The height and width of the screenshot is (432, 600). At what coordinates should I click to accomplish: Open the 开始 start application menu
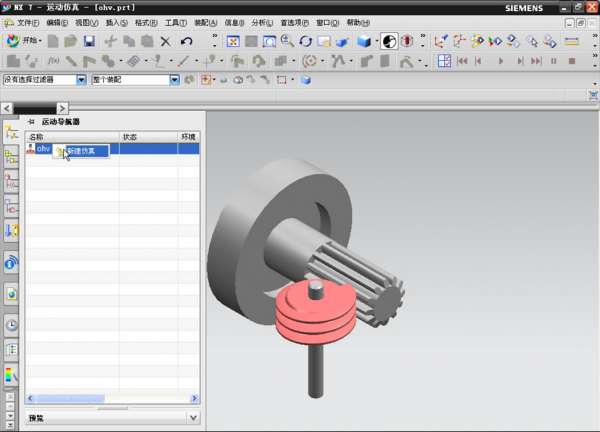pos(24,41)
